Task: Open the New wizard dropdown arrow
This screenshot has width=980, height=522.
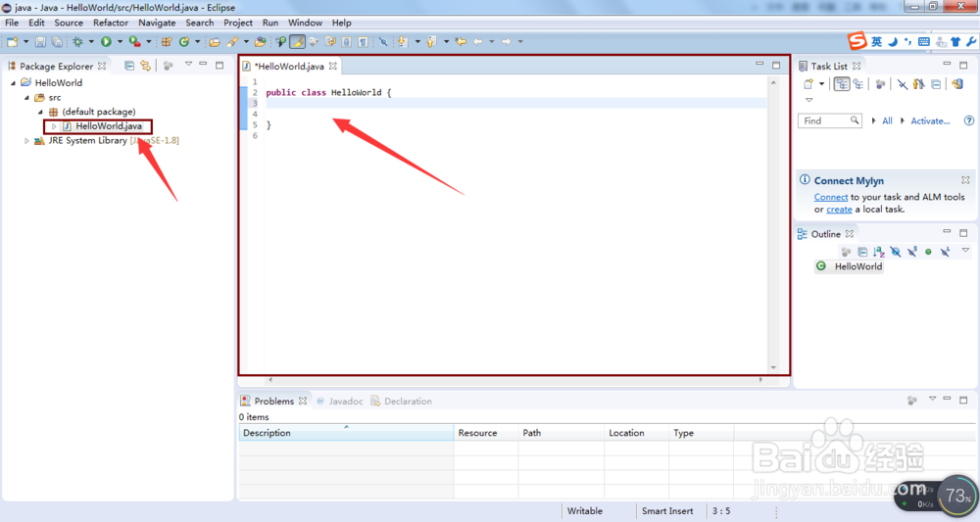Action: [x=25, y=42]
